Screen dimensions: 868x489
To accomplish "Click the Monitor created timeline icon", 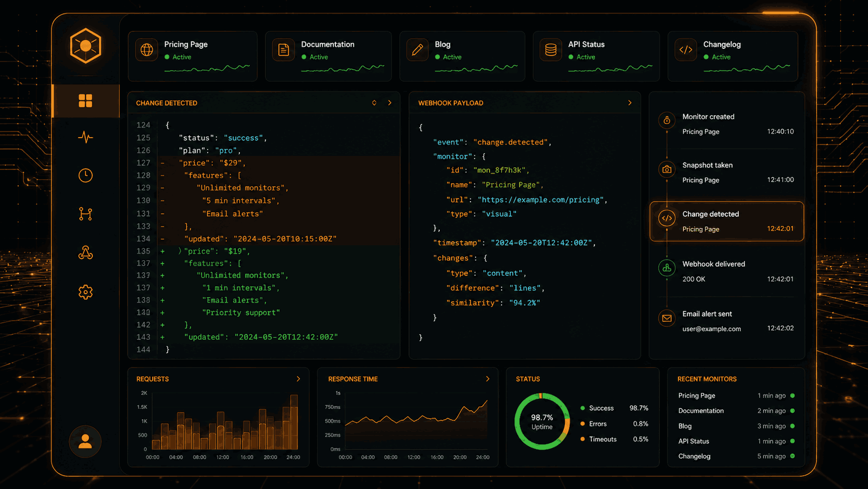I will click(x=667, y=121).
